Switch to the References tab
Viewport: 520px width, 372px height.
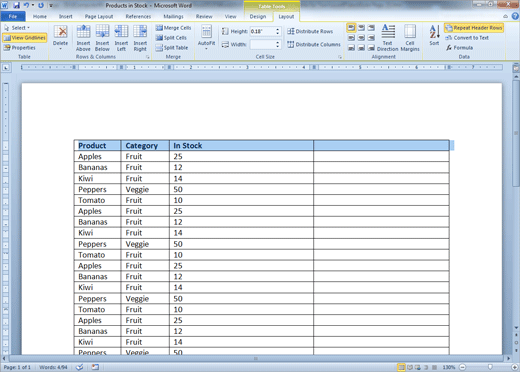(x=138, y=16)
